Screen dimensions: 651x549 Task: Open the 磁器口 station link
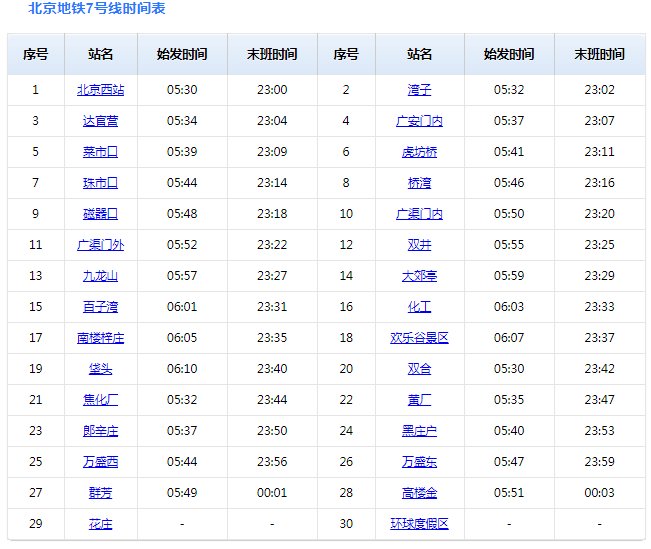100,214
